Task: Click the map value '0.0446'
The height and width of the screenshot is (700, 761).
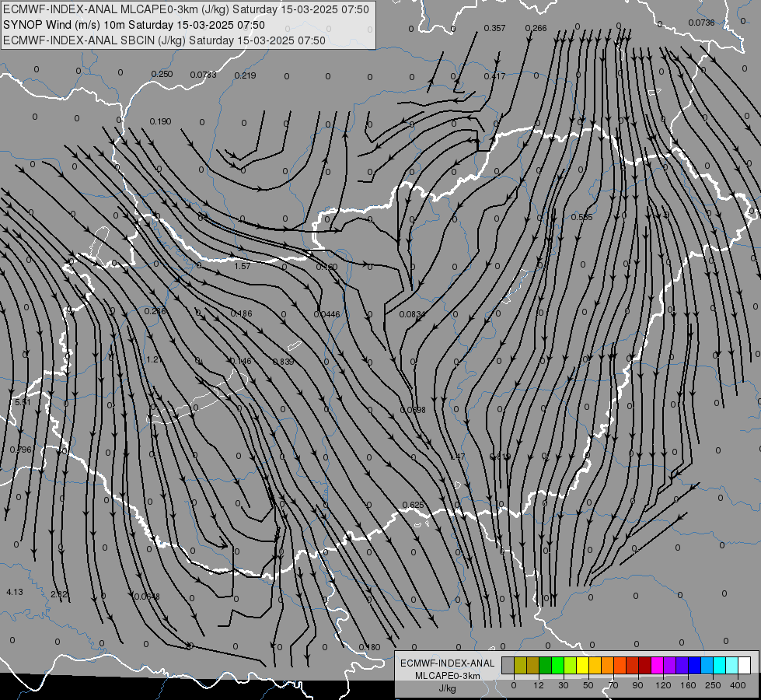Action: pos(327,314)
